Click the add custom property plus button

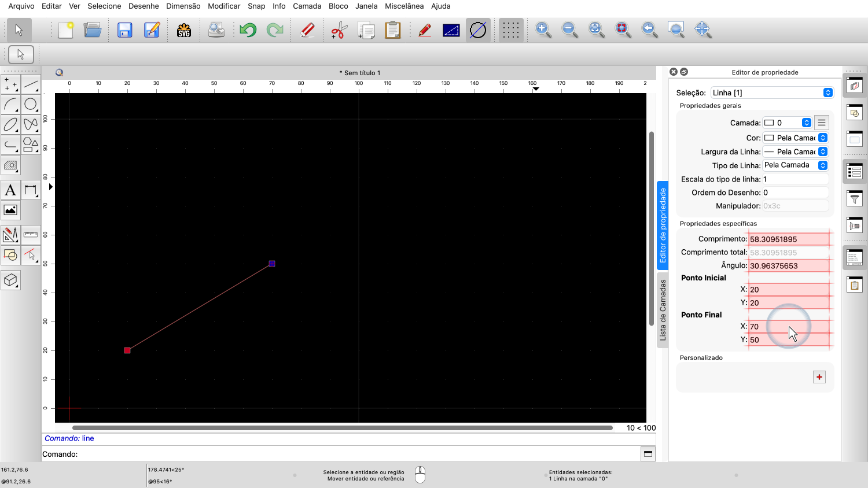(x=819, y=377)
